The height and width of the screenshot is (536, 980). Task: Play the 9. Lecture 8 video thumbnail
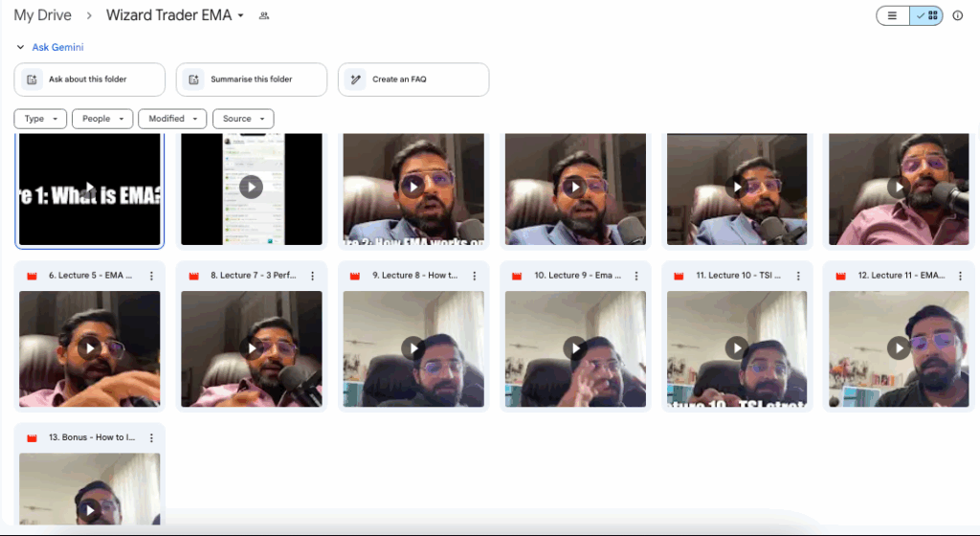[x=412, y=348]
